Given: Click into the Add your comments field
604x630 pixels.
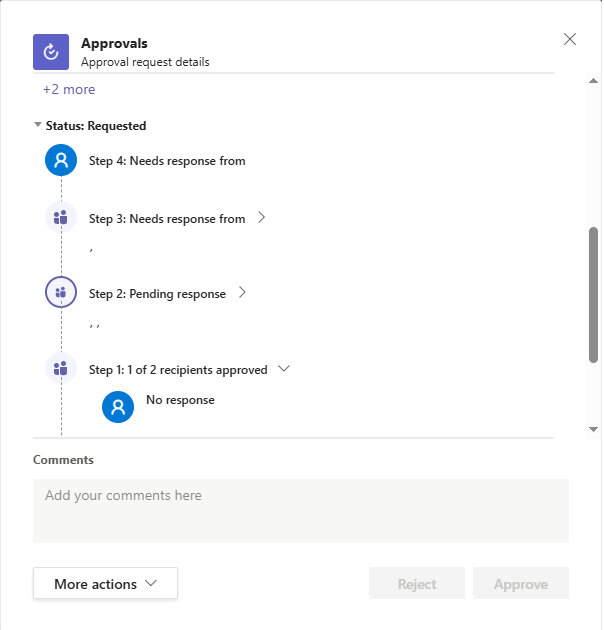Looking at the screenshot, I should point(302,511).
